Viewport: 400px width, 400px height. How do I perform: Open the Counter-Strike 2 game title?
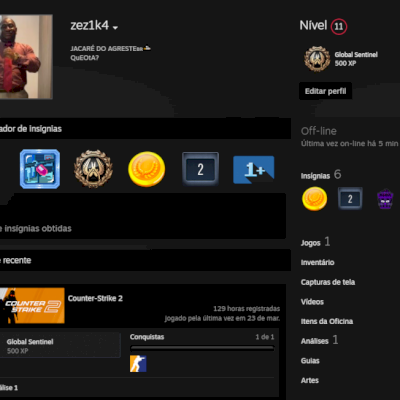tap(95, 298)
